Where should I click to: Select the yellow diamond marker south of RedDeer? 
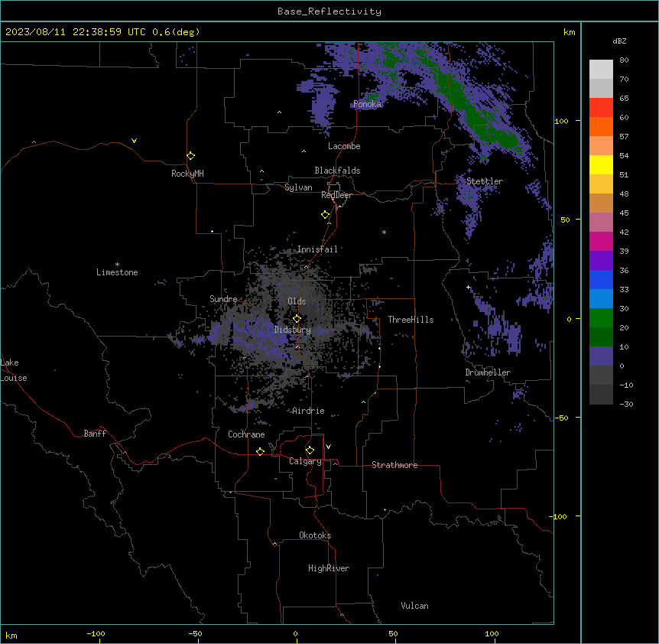click(x=325, y=215)
